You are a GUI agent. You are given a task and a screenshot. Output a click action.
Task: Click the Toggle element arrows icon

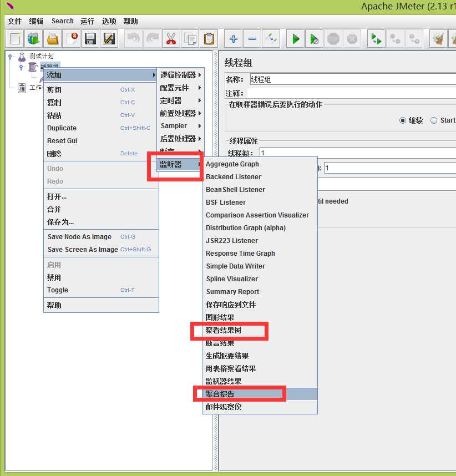tap(271, 39)
